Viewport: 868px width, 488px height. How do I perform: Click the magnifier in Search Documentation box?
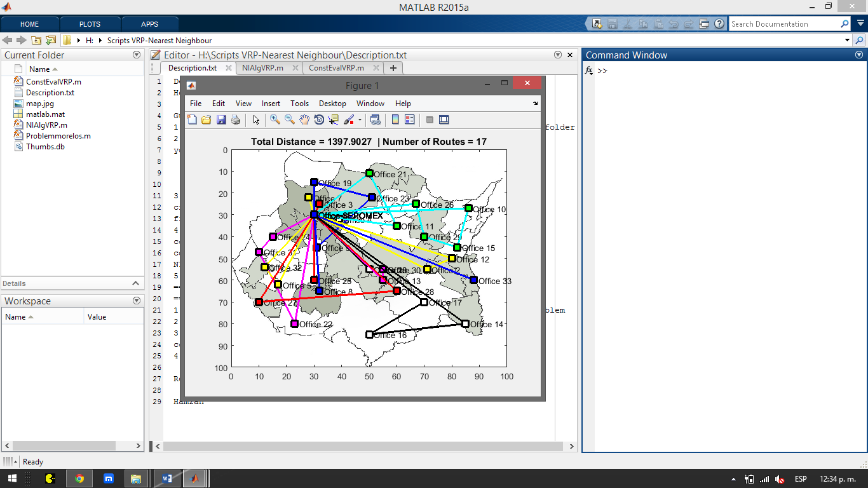coord(844,24)
